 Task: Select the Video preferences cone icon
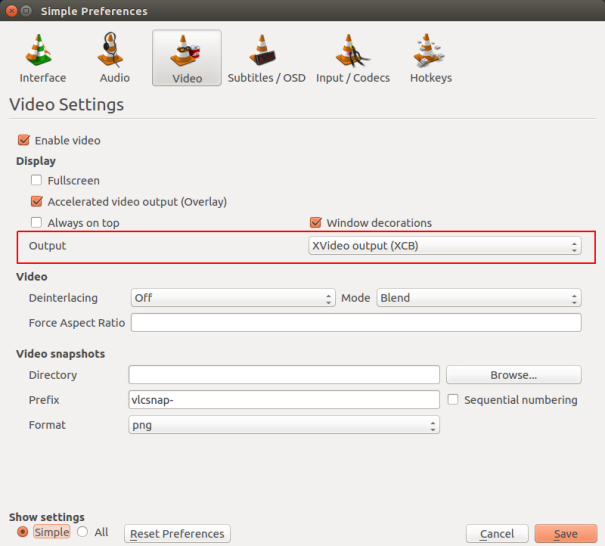pos(185,50)
